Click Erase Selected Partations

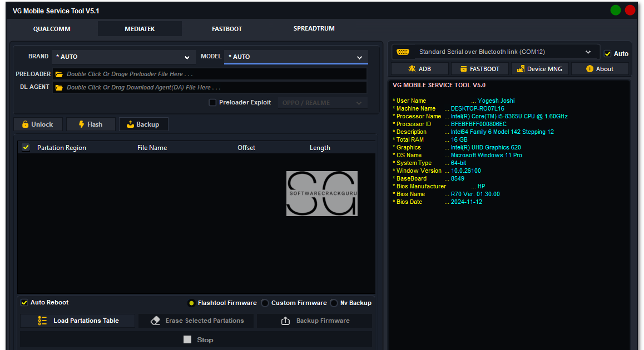click(x=196, y=321)
